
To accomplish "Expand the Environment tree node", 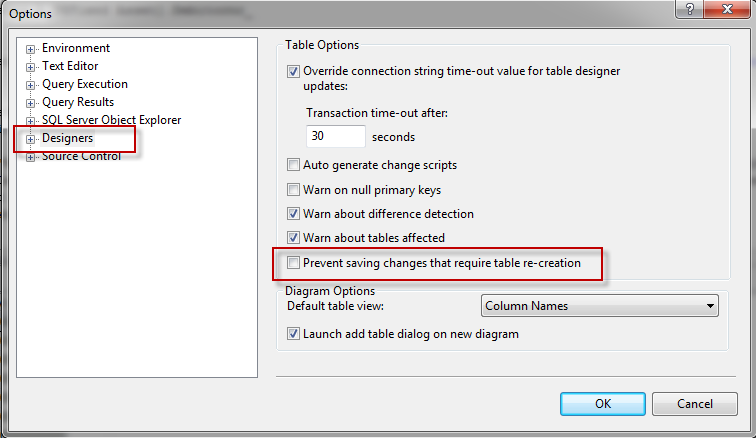I will coord(30,49).
